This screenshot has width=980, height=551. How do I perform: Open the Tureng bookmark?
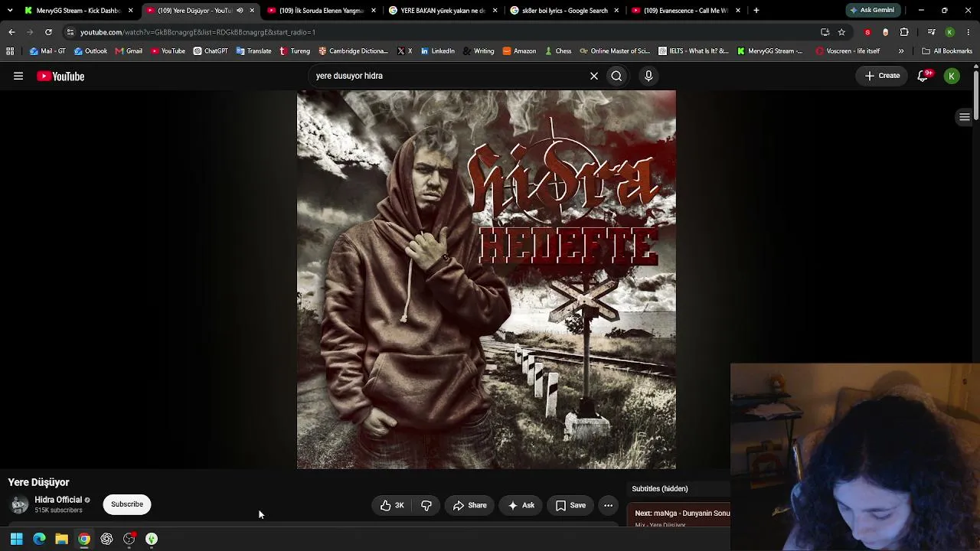(x=295, y=51)
